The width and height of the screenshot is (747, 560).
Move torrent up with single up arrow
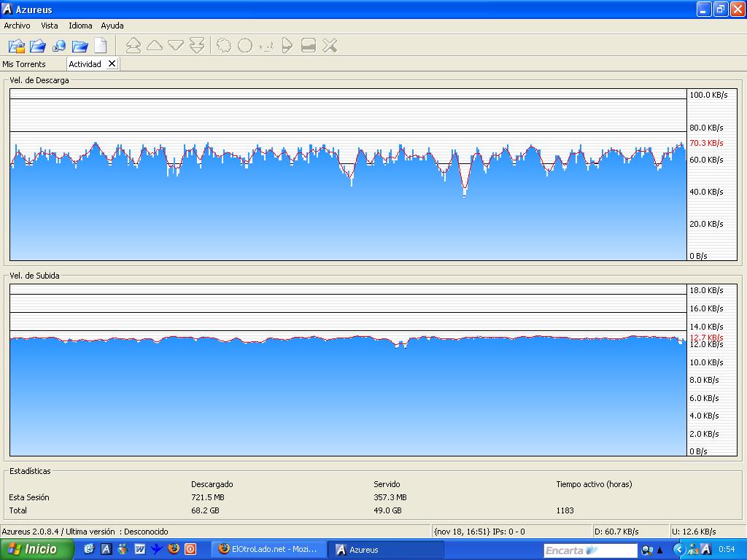155,46
